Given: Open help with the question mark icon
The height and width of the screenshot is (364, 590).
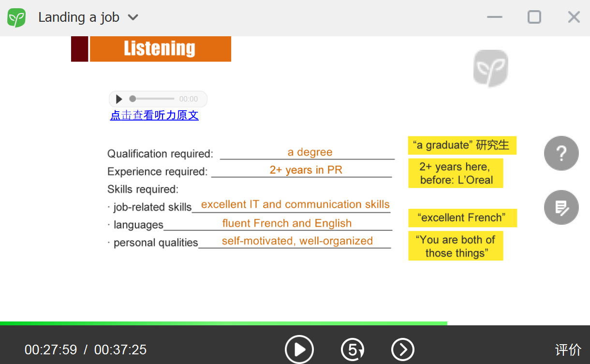Looking at the screenshot, I should click(561, 153).
